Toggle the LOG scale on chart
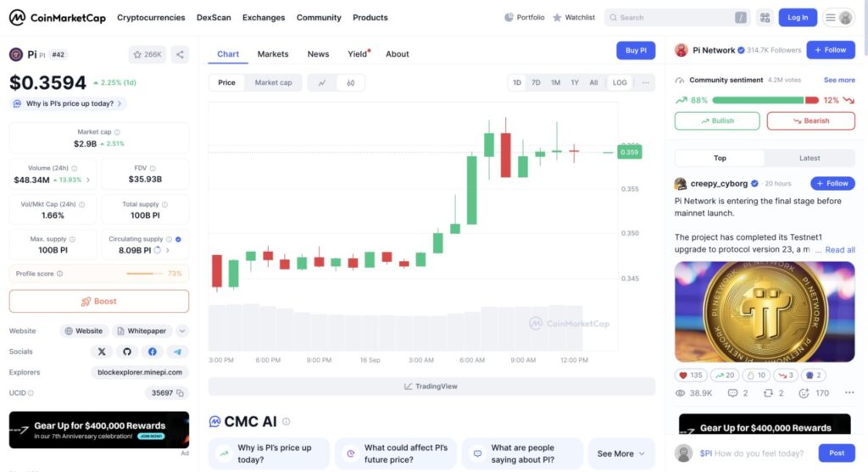 (620, 83)
